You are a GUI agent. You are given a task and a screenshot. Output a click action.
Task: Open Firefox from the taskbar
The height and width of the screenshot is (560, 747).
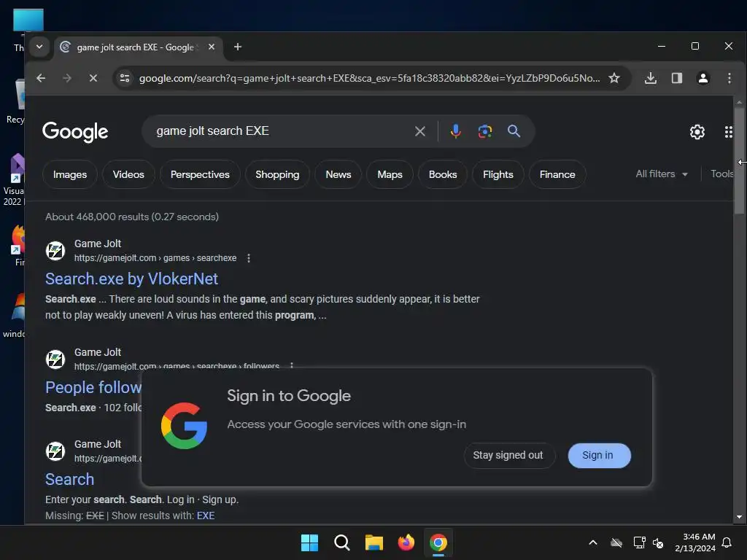click(x=406, y=542)
